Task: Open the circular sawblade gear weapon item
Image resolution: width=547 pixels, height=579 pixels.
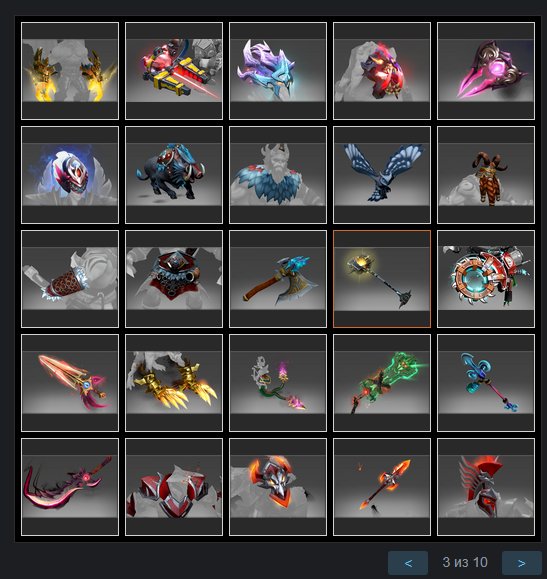Action: (486, 279)
